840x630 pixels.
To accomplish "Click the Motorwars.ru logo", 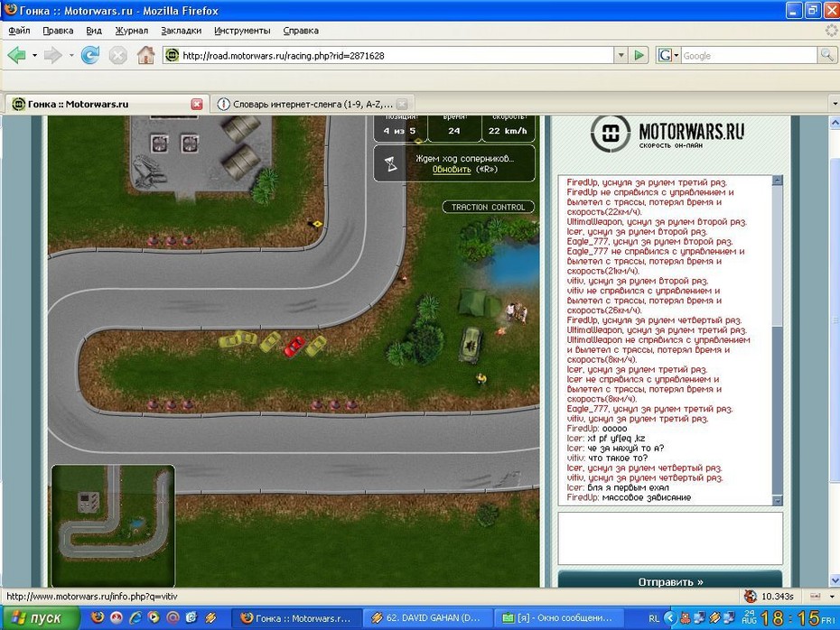I will click(x=667, y=134).
